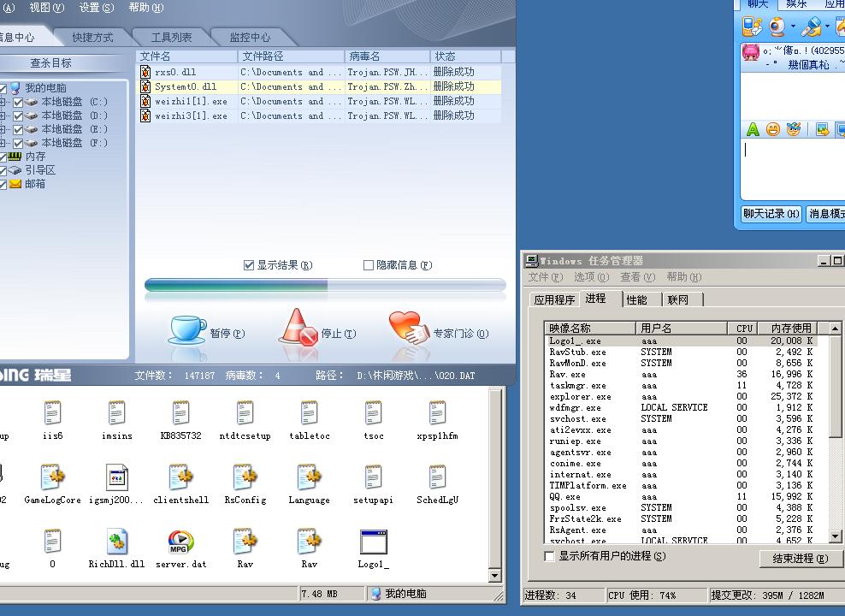This screenshot has width=845, height=616.
Task: Expand the local disk (F:) tree node
Action: tap(3, 144)
